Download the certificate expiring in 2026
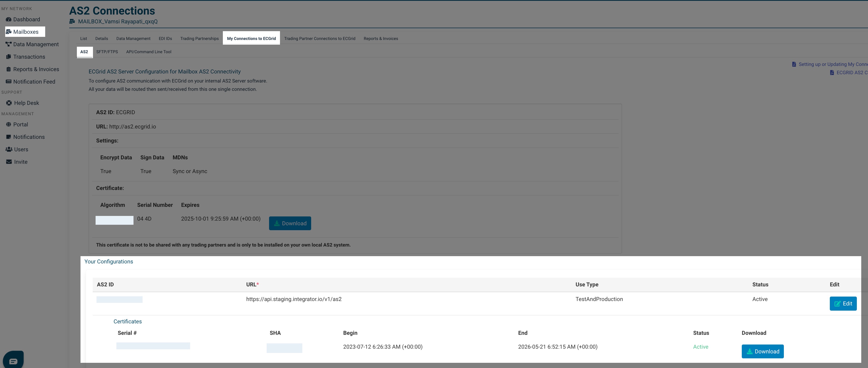 (763, 351)
